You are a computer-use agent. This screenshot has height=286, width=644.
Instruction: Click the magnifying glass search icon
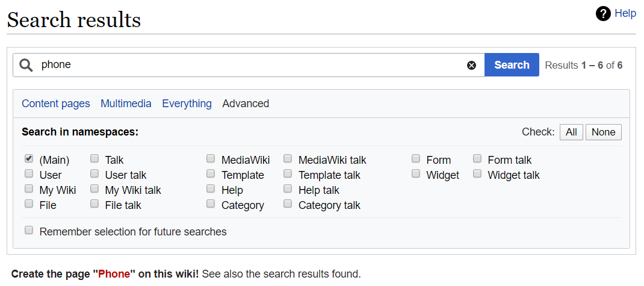[x=26, y=65]
